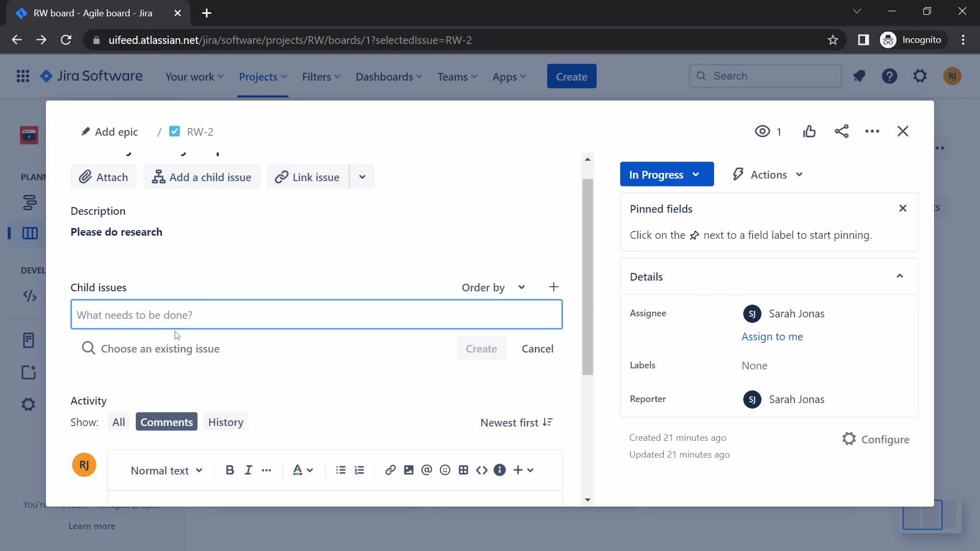Click the code snippet icon
The width and height of the screenshot is (980, 551).
pyautogui.click(x=482, y=470)
